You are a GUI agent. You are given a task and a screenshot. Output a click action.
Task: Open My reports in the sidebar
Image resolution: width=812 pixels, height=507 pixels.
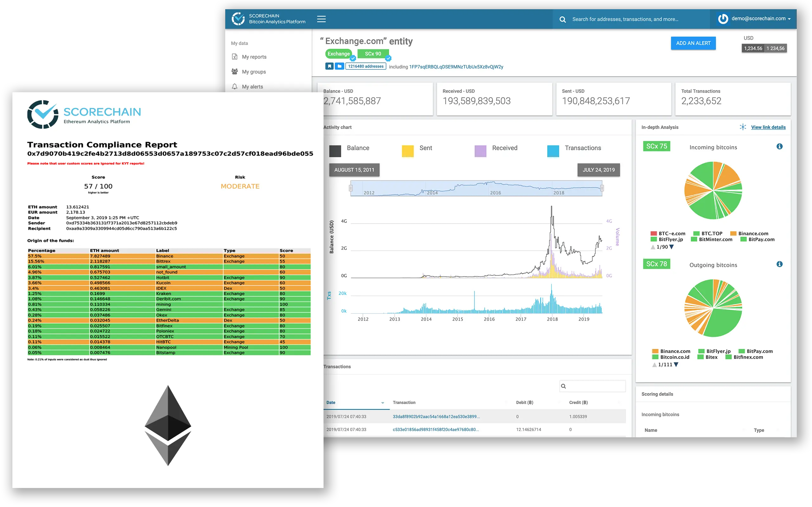pyautogui.click(x=254, y=57)
